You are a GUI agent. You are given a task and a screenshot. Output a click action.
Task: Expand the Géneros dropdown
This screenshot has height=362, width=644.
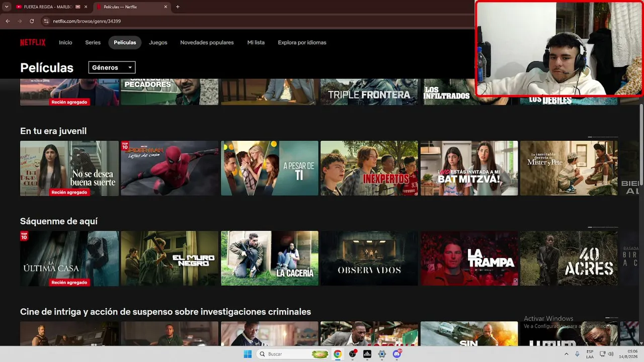pyautogui.click(x=112, y=67)
